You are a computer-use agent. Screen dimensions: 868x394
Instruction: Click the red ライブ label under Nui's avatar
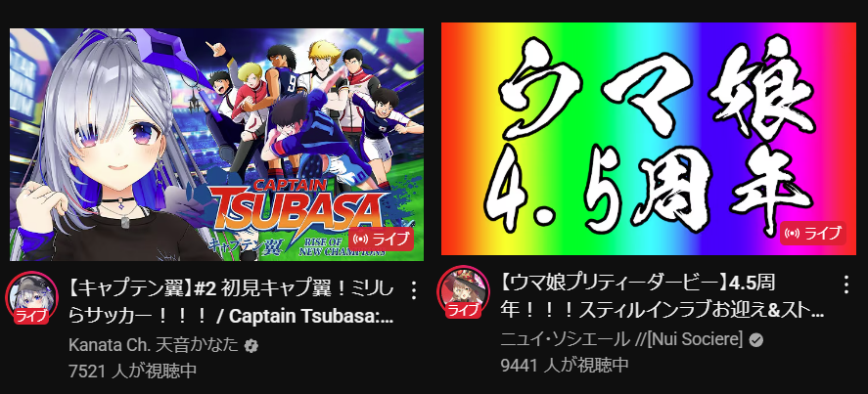coord(463,311)
